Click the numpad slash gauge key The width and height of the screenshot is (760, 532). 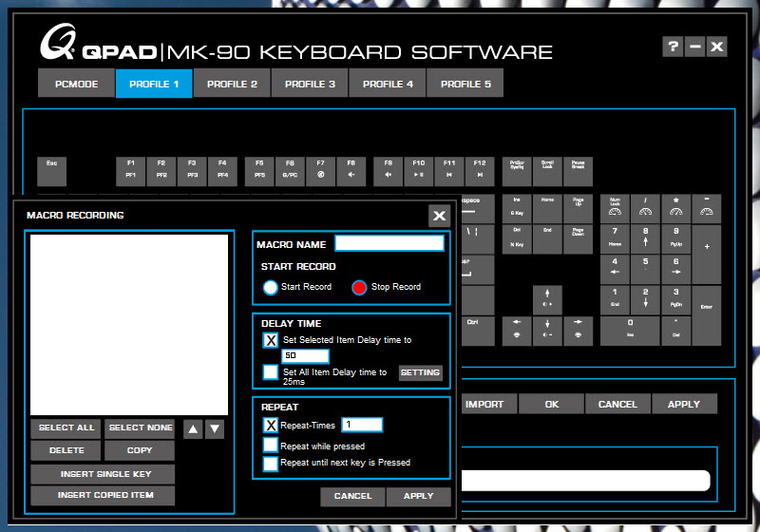[645, 209]
